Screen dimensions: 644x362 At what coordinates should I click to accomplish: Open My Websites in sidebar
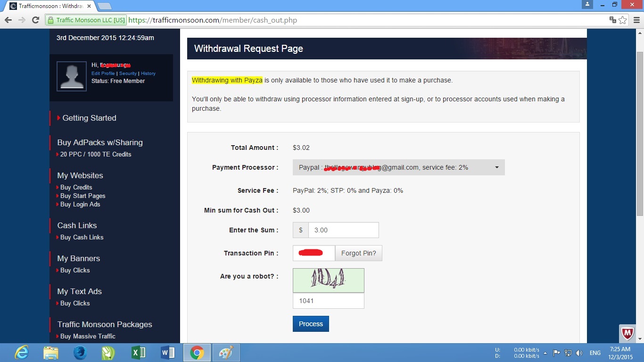point(80,175)
